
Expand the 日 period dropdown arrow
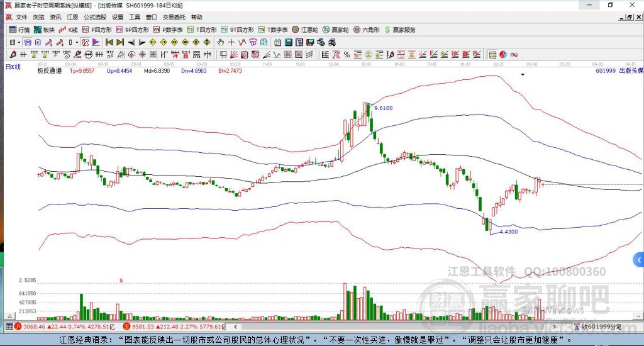coord(19,42)
